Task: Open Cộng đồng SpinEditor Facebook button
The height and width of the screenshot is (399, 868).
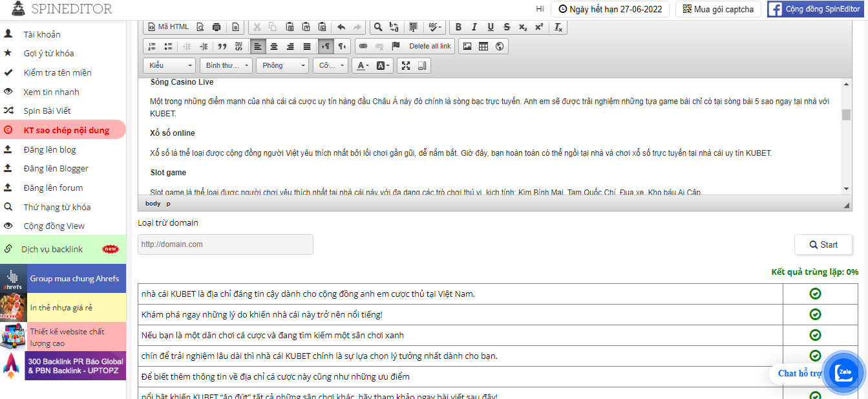Action: click(x=816, y=9)
